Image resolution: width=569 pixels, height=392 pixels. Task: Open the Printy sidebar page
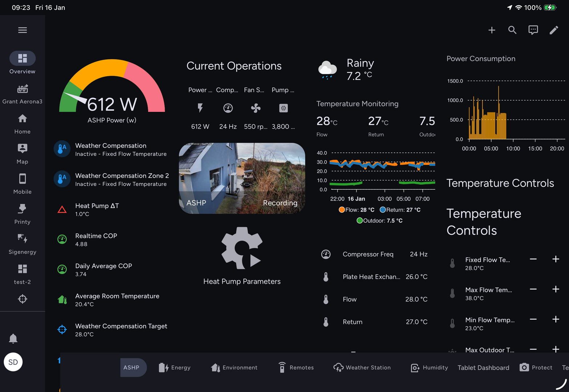coord(23,214)
